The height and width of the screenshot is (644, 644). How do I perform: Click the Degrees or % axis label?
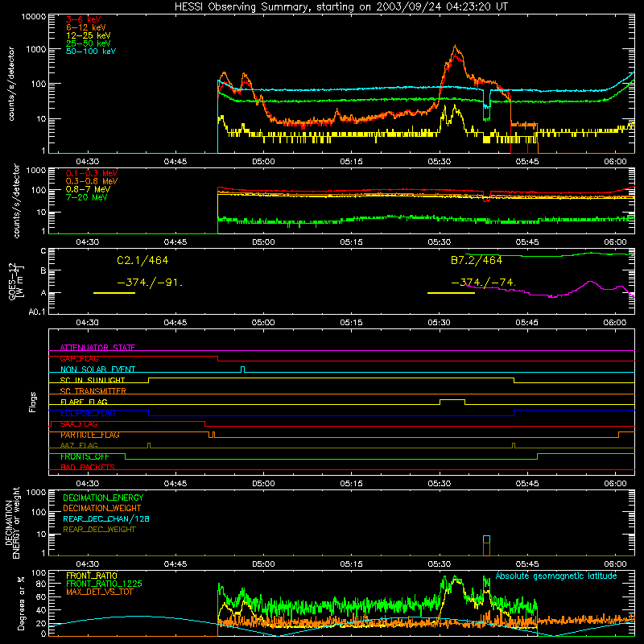click(x=21, y=603)
